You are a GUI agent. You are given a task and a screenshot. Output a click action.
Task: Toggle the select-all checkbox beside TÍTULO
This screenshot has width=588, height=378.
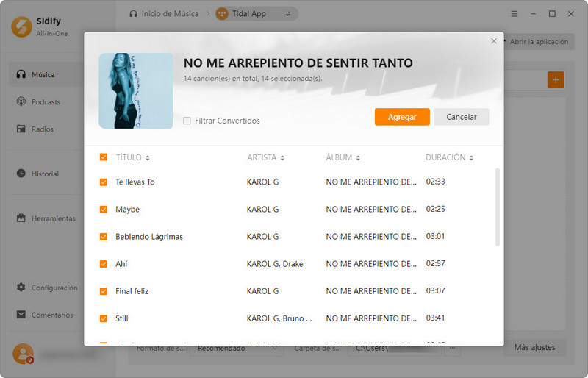[104, 157]
